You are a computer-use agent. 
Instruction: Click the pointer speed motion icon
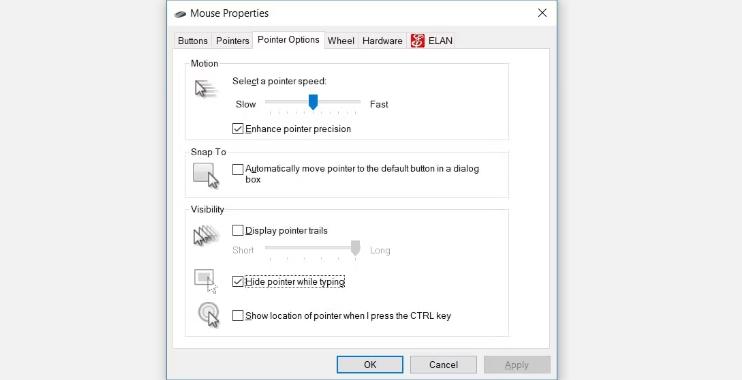point(206,88)
